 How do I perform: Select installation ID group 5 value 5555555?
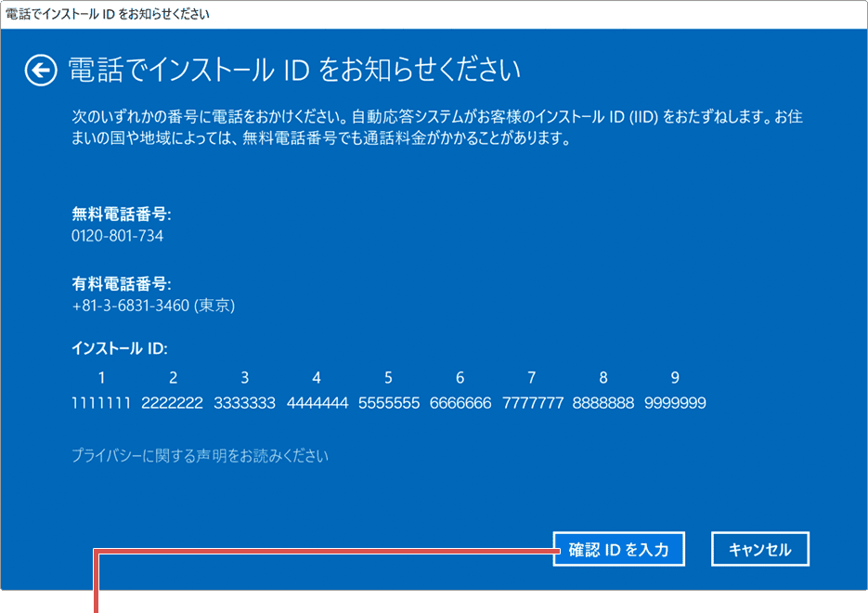[388, 403]
